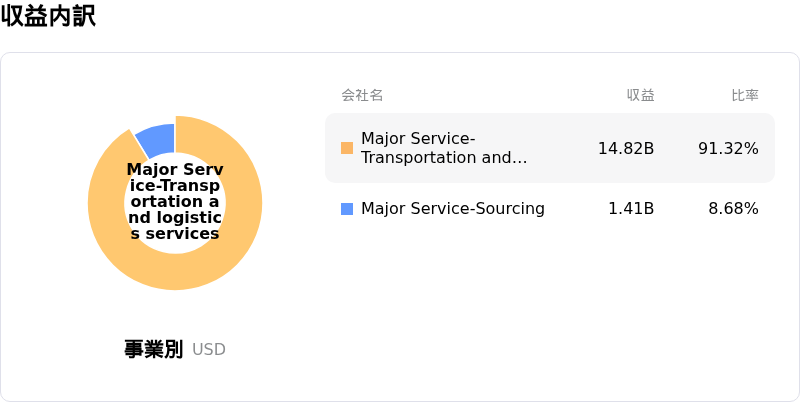This screenshot has height=402, width=800.
Task: Click the 事業別 chart caption
Action: pyautogui.click(x=153, y=349)
